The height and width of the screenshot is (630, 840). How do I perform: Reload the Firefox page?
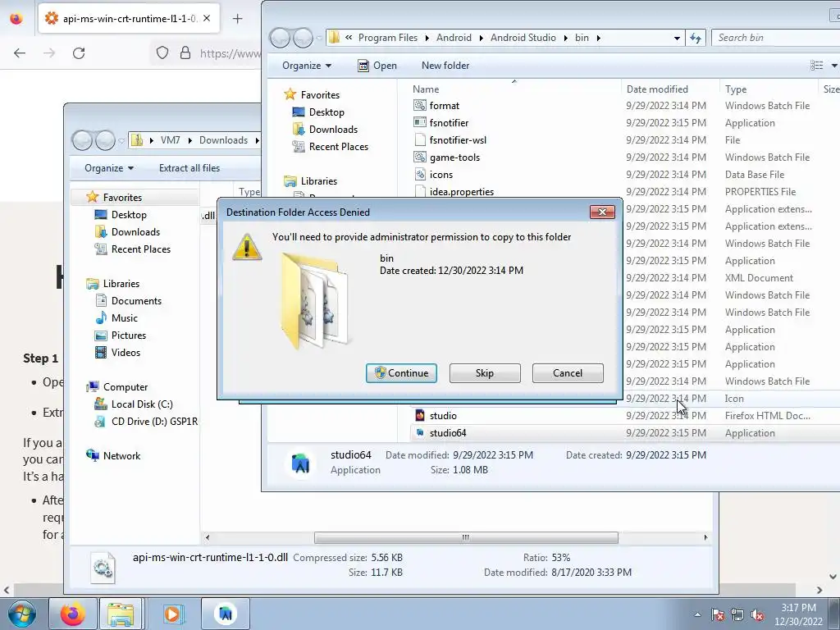79,53
